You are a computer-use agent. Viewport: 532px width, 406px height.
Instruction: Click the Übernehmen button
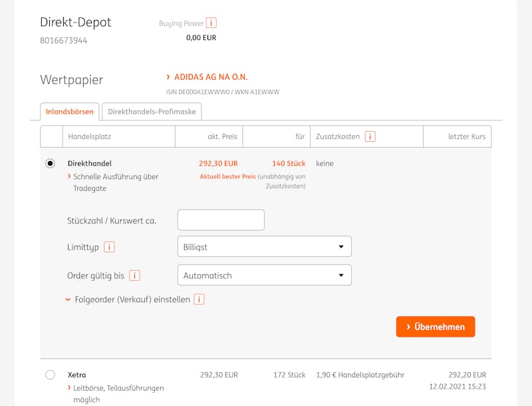click(x=436, y=327)
